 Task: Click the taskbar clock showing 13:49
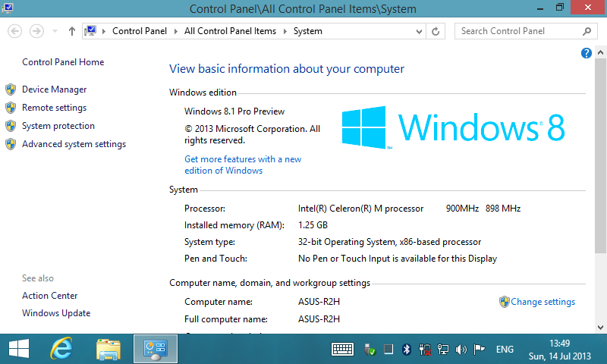pos(560,350)
